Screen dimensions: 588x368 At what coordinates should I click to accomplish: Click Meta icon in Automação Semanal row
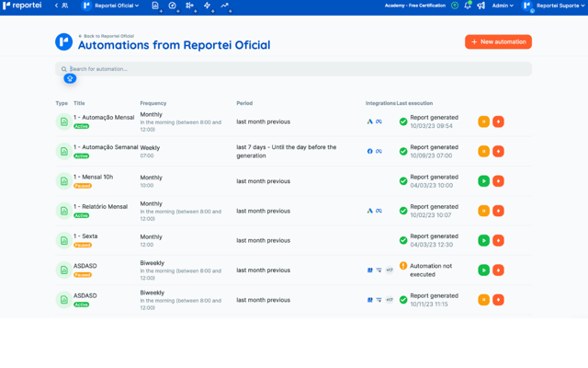tap(379, 151)
